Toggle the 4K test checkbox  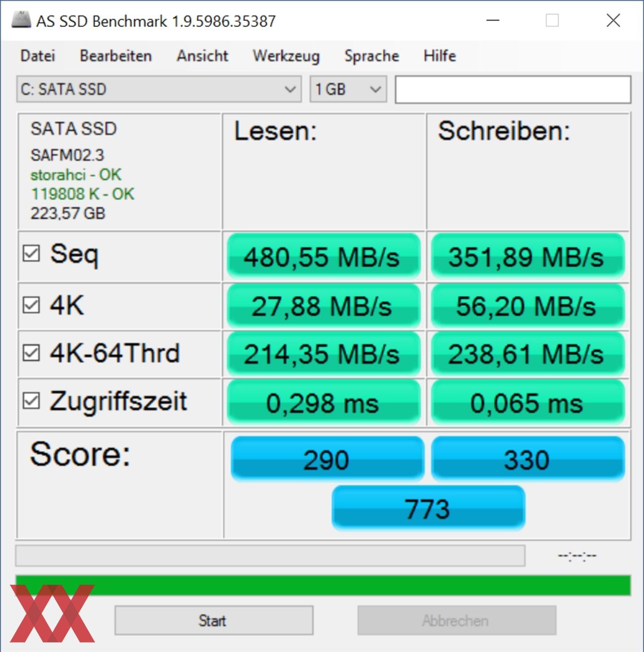(31, 305)
